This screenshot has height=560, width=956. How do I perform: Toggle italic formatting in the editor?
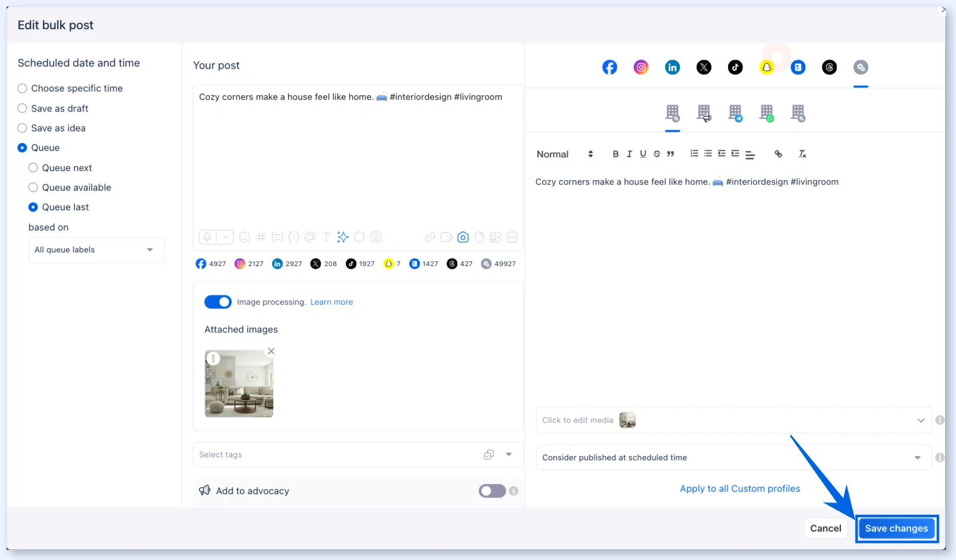pyautogui.click(x=629, y=154)
